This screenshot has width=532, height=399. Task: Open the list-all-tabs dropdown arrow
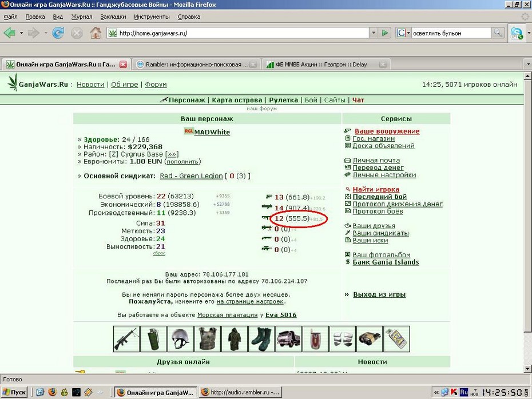coord(528,64)
